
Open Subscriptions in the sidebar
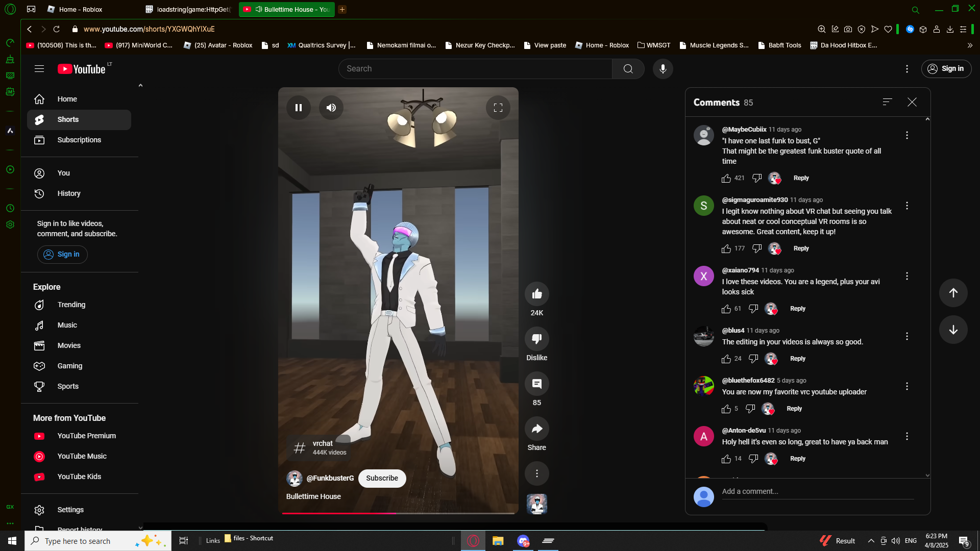pos(79,140)
